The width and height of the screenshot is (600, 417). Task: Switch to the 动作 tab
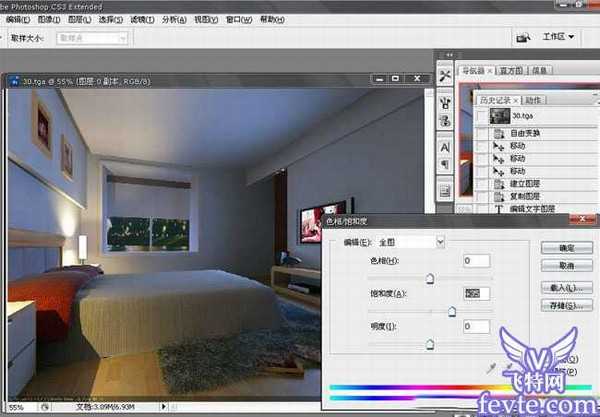coord(533,100)
